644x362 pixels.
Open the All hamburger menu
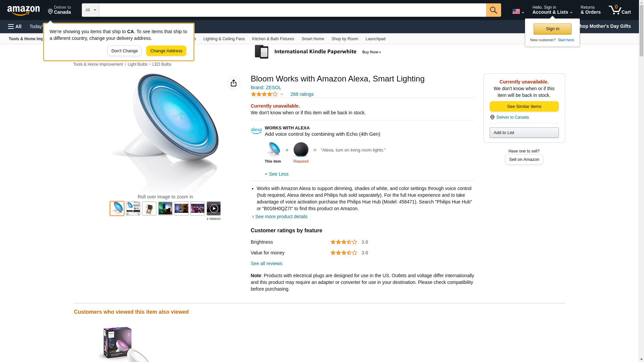pyautogui.click(x=15, y=26)
